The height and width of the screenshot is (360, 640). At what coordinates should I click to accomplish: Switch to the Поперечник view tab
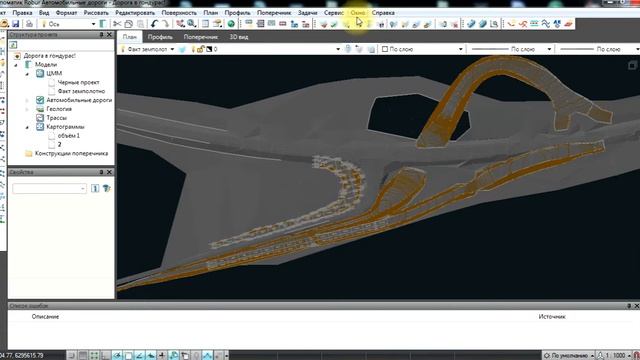[x=200, y=37]
